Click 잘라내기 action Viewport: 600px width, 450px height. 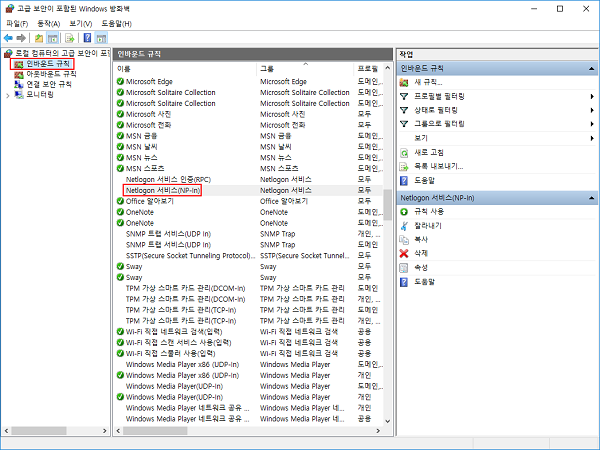(428, 225)
